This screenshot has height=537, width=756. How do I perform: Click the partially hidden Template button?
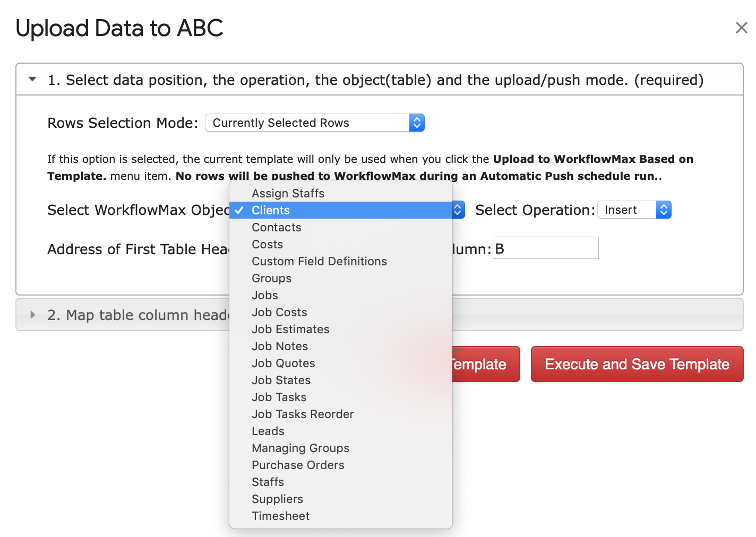point(486,364)
